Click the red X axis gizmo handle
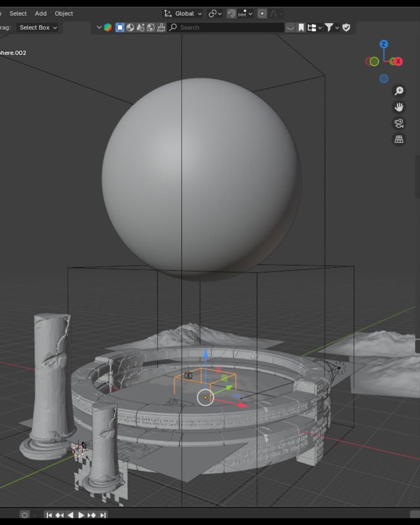The height and width of the screenshot is (525, 420). coord(397,61)
